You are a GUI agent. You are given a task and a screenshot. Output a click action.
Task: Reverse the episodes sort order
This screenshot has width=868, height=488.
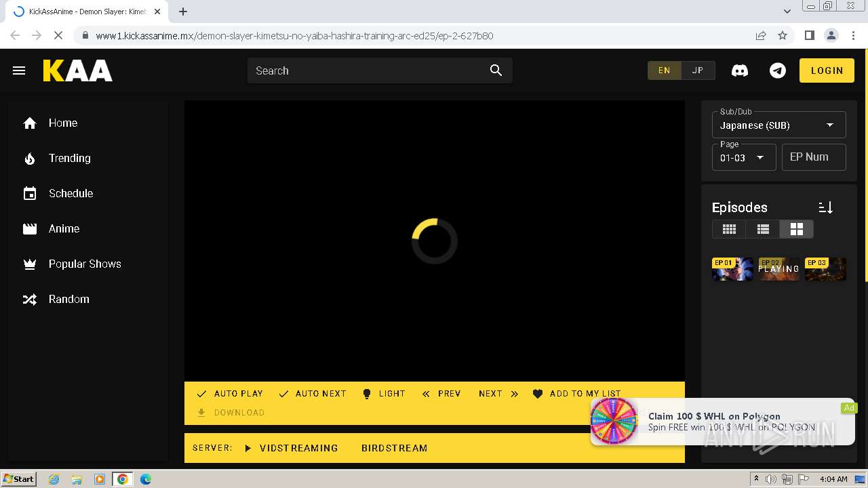coord(825,207)
